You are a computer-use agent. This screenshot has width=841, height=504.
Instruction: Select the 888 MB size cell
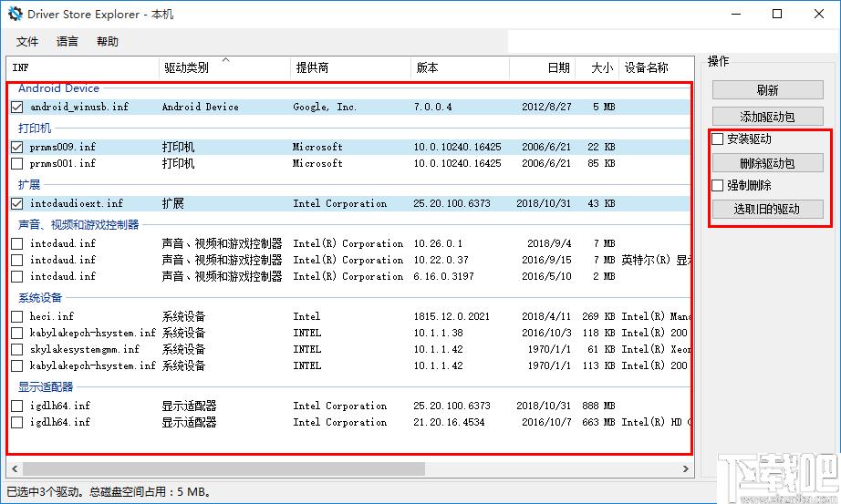[x=598, y=406]
